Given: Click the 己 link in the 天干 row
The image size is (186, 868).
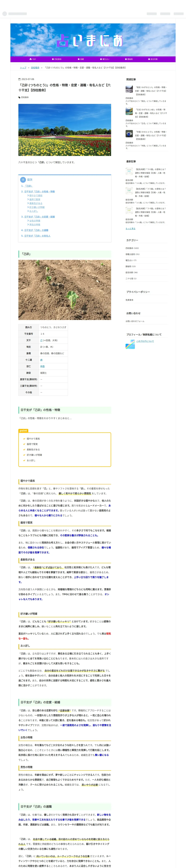Looking at the screenshot, I should tap(42, 340).
